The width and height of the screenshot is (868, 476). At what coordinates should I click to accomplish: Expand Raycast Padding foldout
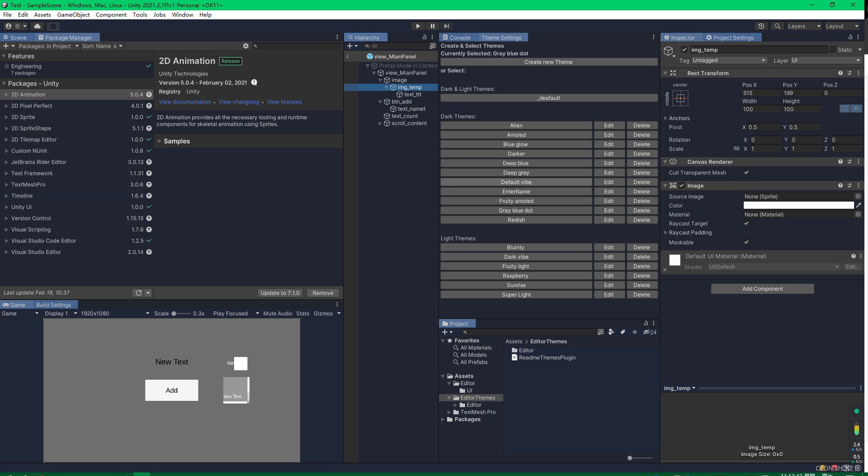click(x=665, y=233)
